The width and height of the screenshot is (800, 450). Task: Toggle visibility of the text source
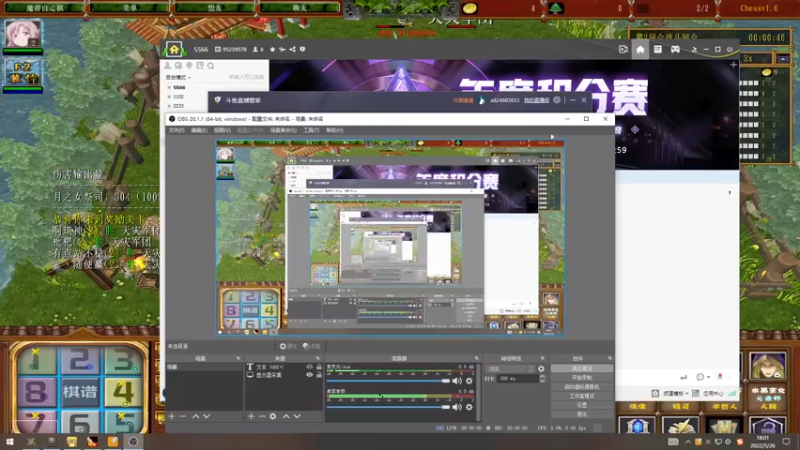(309, 367)
